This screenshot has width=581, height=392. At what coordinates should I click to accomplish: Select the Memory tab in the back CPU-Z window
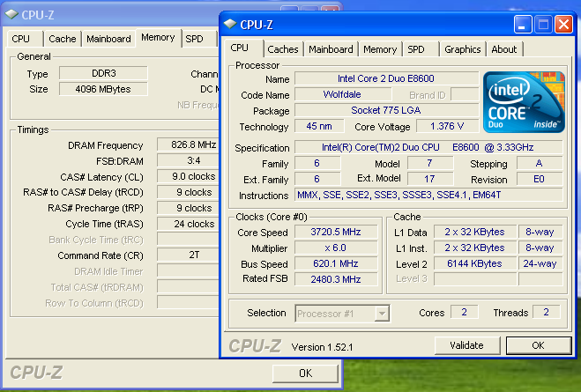point(158,37)
